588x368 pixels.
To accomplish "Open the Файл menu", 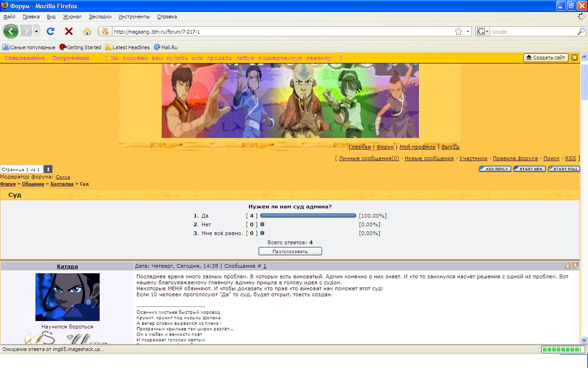I will [x=9, y=17].
